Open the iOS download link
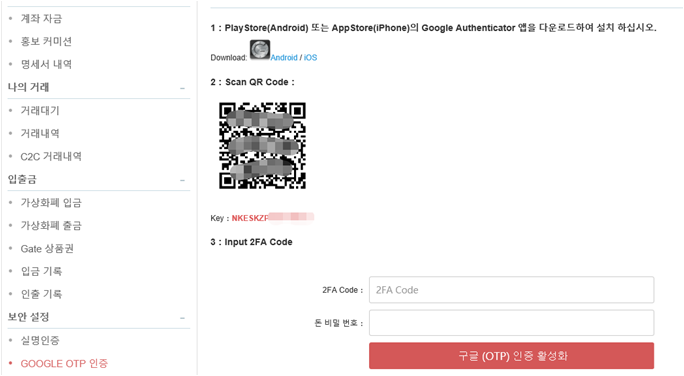 pos(311,58)
